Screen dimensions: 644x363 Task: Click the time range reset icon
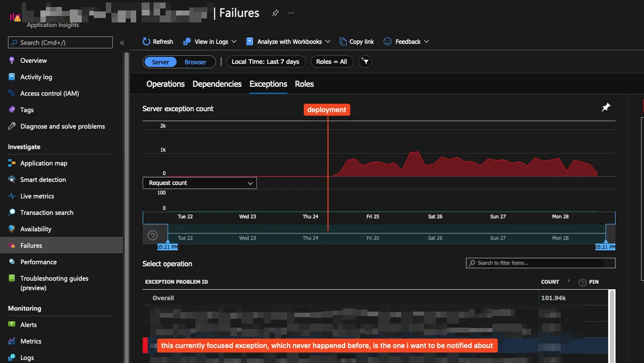click(153, 235)
